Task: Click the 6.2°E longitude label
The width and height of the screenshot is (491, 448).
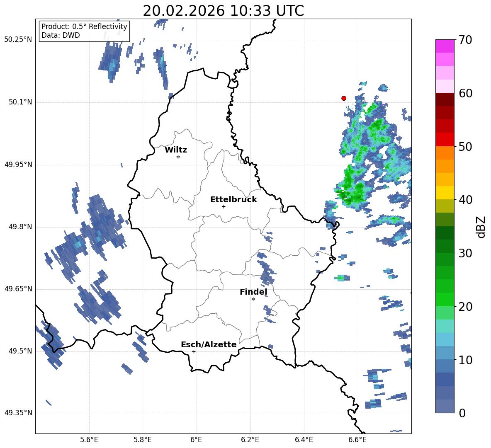Action: tap(250, 440)
